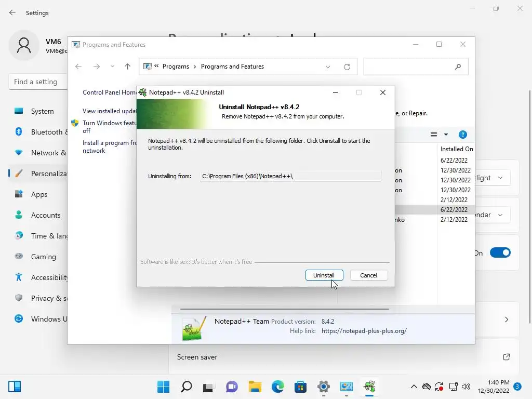Click Uninstall in the Notepad++ dialog
532x399 pixels.
point(324,275)
